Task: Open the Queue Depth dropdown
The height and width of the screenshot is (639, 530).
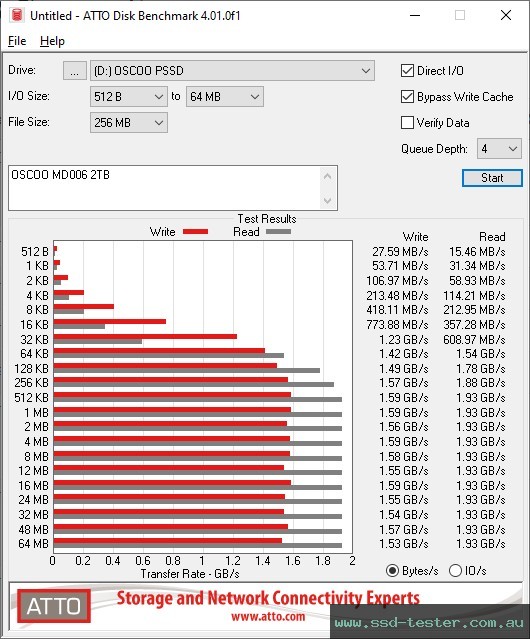Action: click(499, 149)
